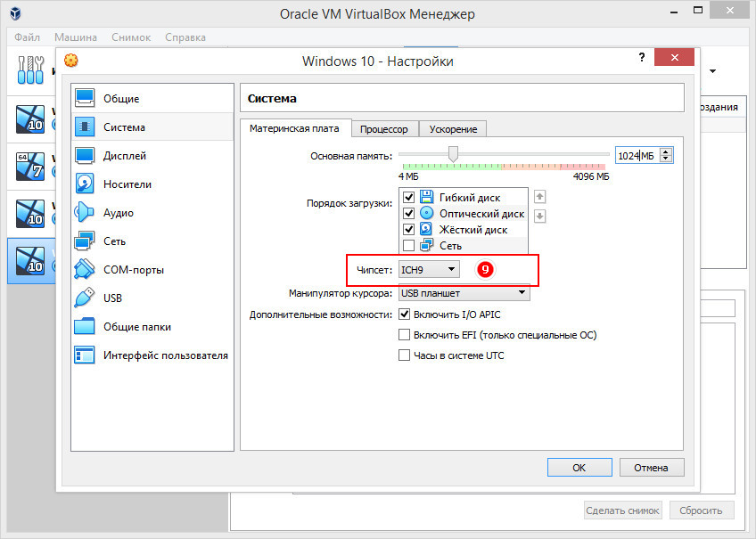Enable Сеть boot checkbox
Viewport: 756px width, 539px height.
click(x=409, y=246)
